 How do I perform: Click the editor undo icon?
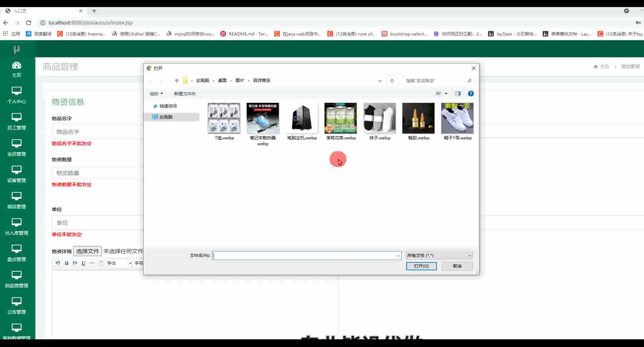[58, 263]
